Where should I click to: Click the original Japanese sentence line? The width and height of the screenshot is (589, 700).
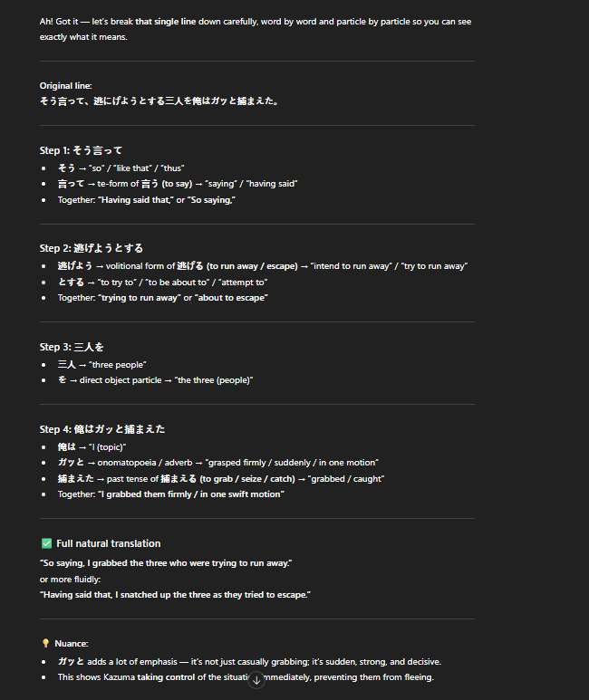[x=159, y=101]
